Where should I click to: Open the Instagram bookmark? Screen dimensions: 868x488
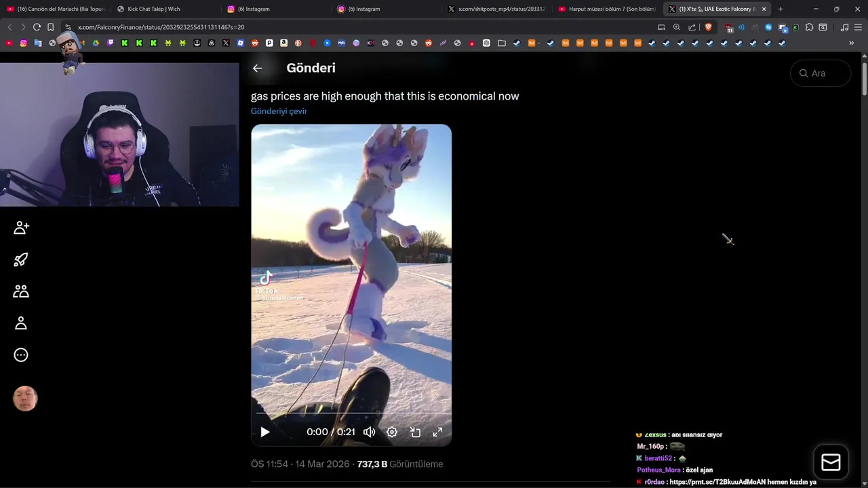click(x=23, y=43)
